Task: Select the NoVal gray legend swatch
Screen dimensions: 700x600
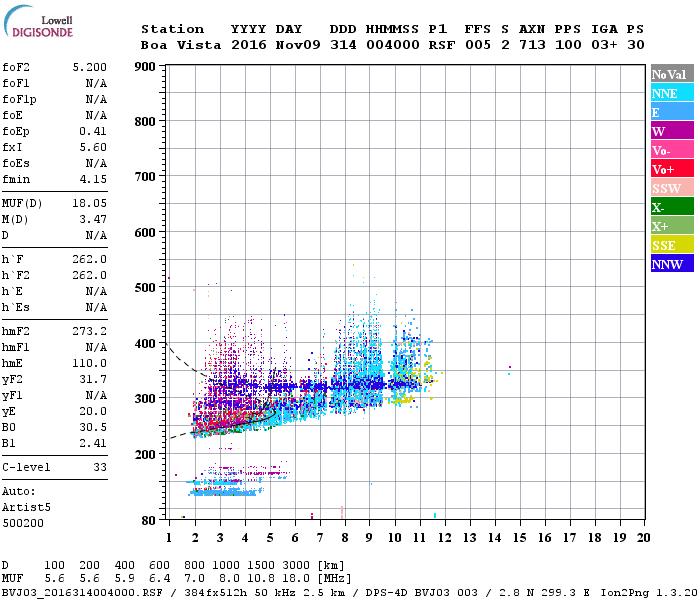Action: pyautogui.click(x=672, y=74)
